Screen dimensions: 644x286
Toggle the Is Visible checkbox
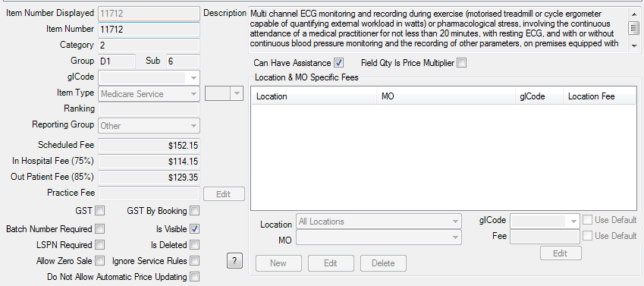pos(195,229)
